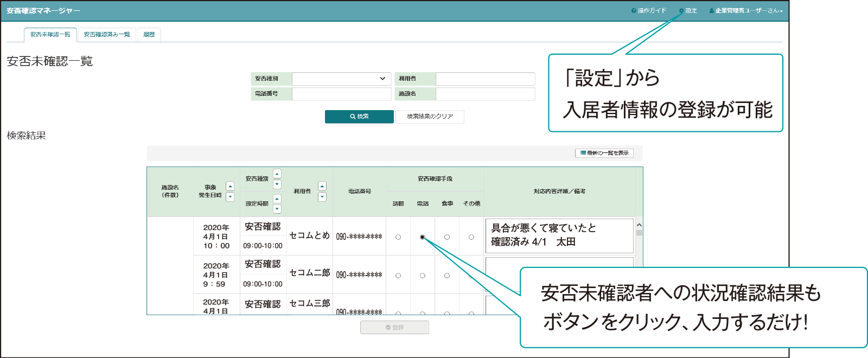868x358 pixels.
Task: Sort 利用者 column ascending with up arrow
Action: click(x=322, y=186)
